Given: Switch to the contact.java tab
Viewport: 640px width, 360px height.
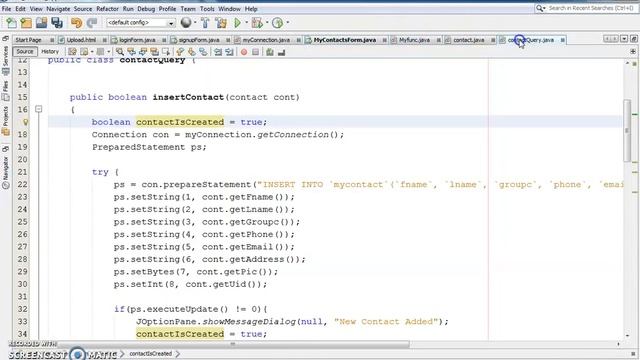Looking at the screenshot, I should (469, 40).
